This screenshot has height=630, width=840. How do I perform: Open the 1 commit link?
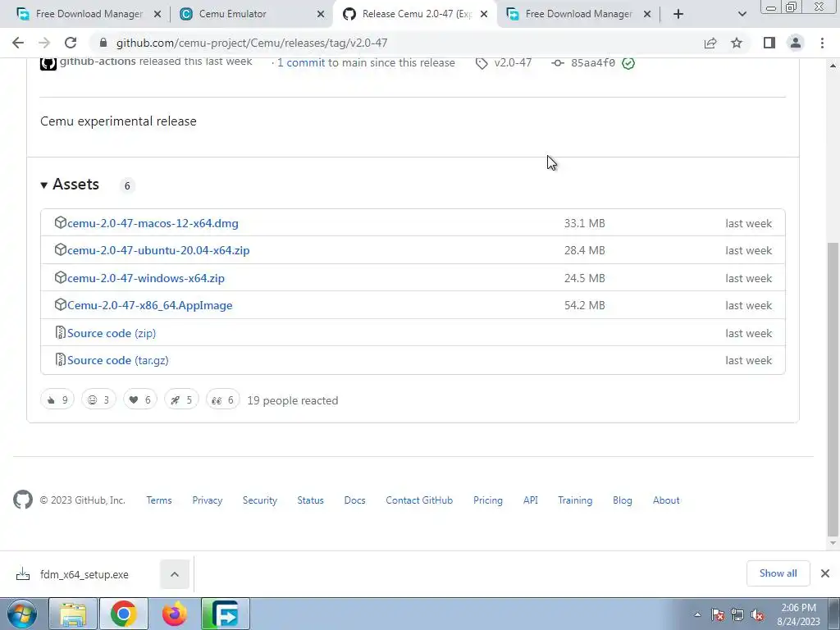coord(301,62)
